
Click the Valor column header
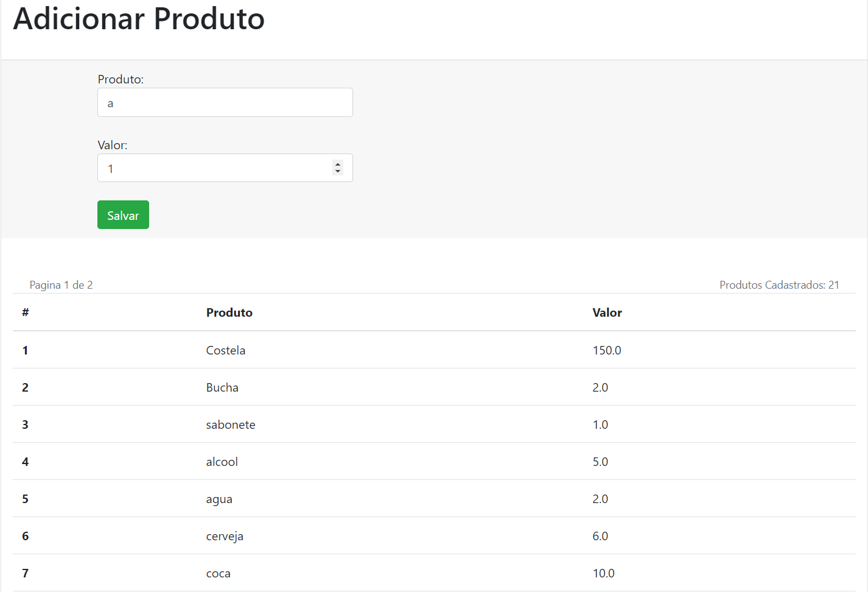tap(607, 312)
